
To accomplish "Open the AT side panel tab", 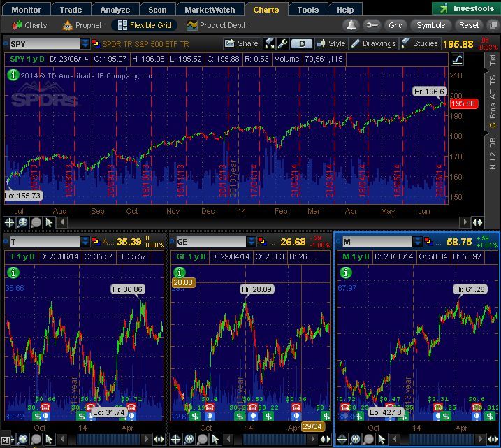I will pos(493,94).
